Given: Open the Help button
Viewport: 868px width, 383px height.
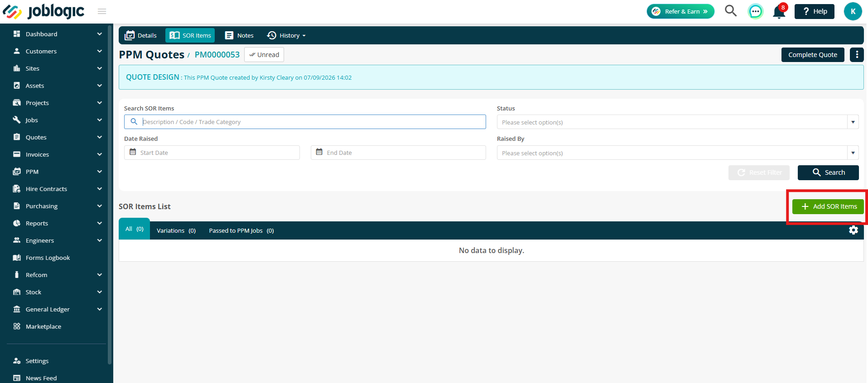Looking at the screenshot, I should (x=815, y=11).
